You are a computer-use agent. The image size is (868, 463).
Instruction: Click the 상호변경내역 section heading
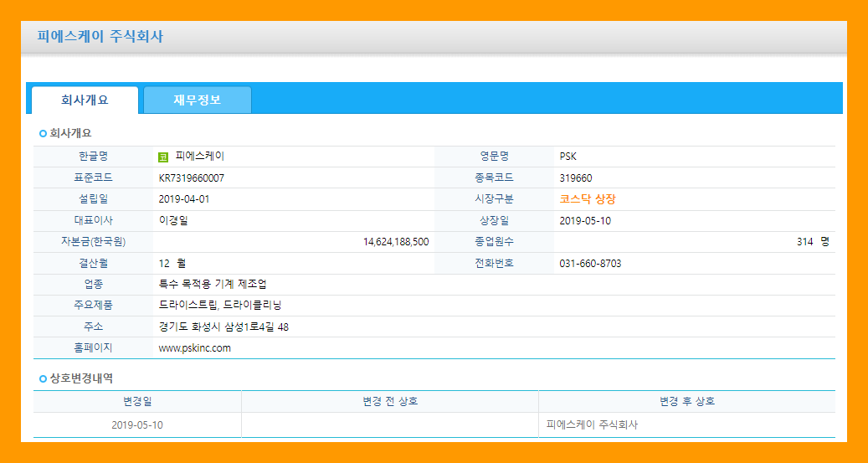[x=81, y=378]
